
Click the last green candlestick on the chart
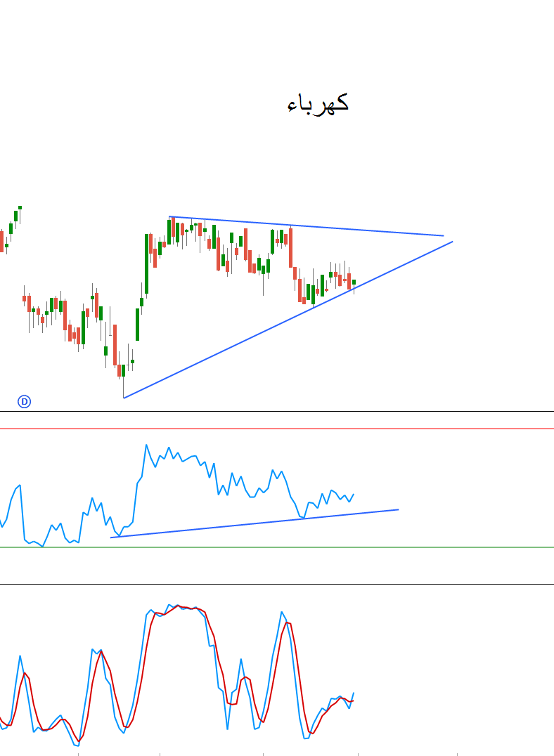click(x=354, y=282)
